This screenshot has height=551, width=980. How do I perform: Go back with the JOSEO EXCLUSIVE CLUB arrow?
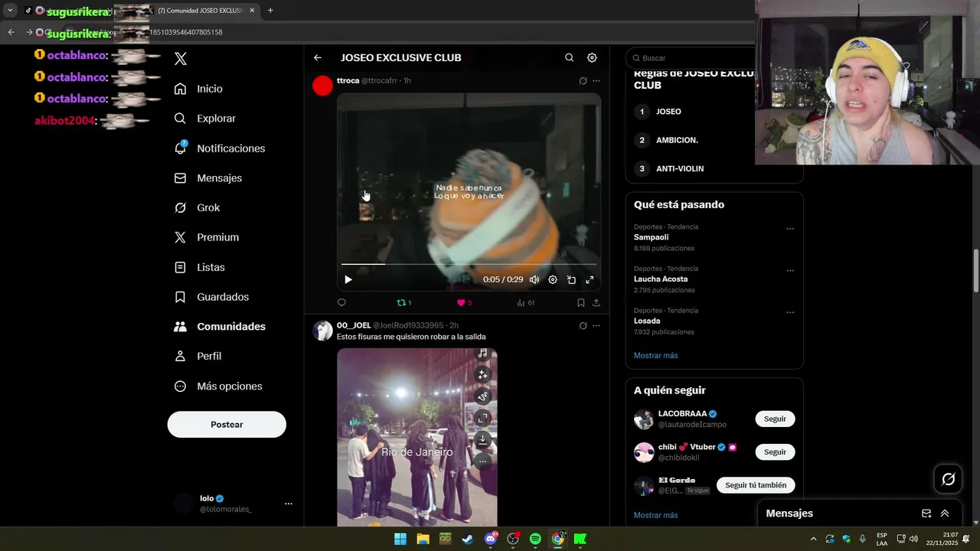point(318,57)
